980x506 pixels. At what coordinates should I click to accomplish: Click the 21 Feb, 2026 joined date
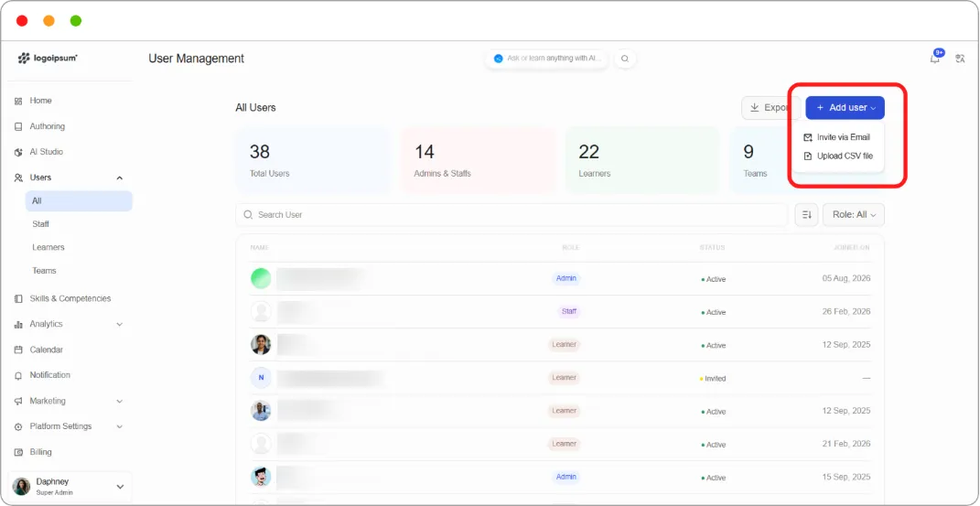tap(846, 444)
